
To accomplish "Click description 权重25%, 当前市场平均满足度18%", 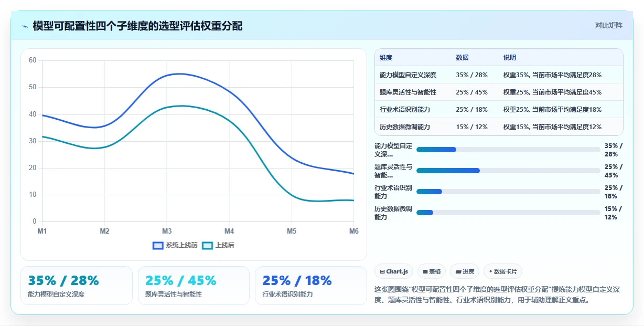I will point(552,110).
